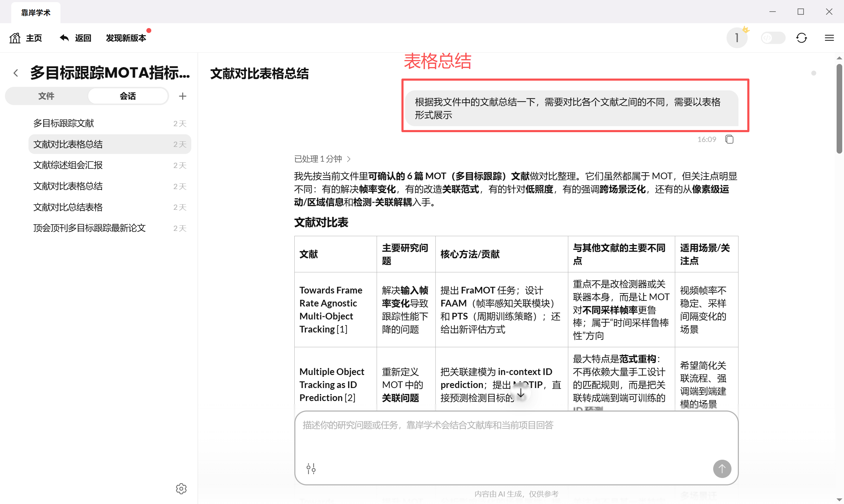Open the 顶会顶刊多目标跟踪最新论文 conversation
This screenshot has height=504, width=844.
pyautogui.click(x=110, y=228)
